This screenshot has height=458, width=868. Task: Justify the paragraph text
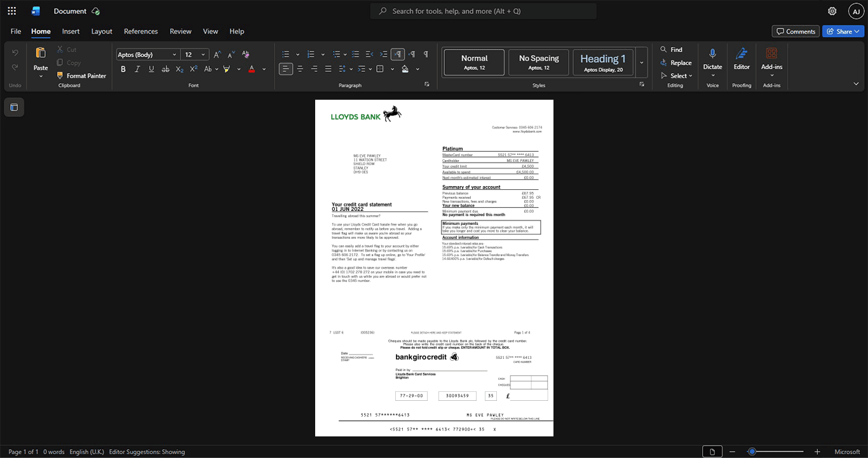328,69
